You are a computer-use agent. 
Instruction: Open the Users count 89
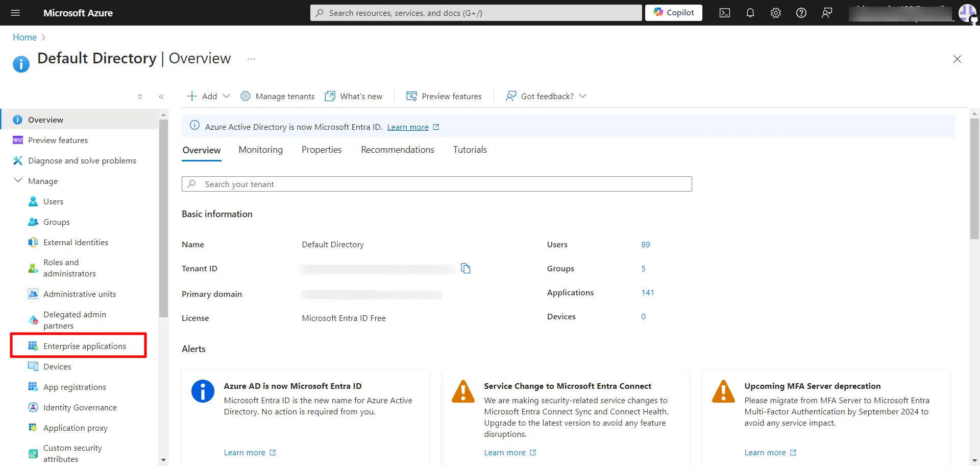point(646,245)
